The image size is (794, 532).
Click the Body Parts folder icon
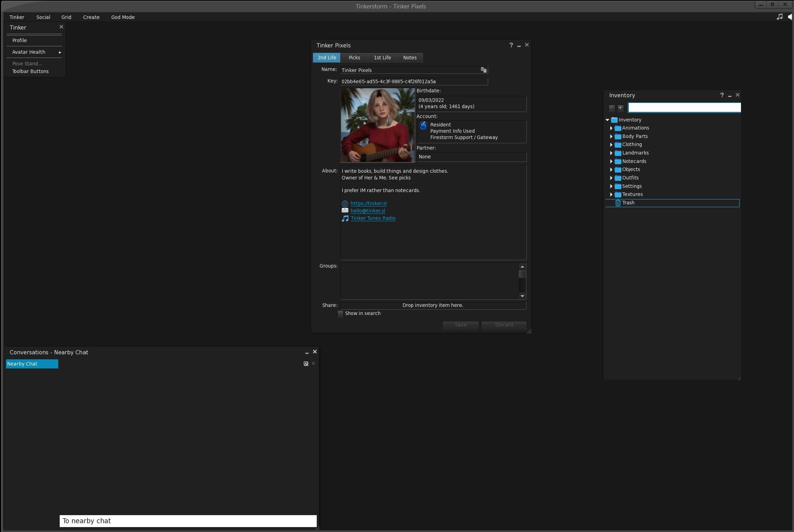pyautogui.click(x=618, y=137)
